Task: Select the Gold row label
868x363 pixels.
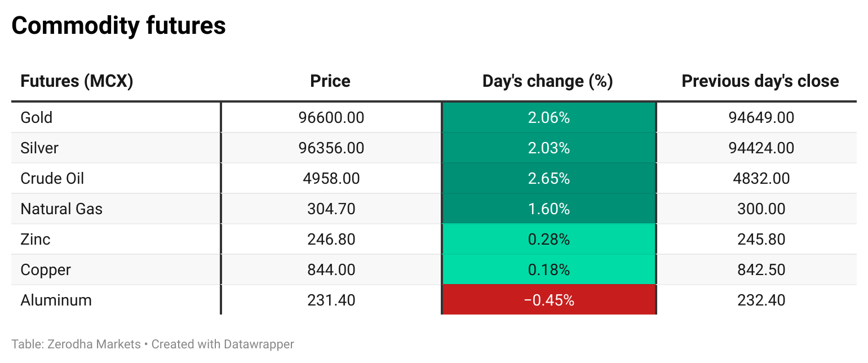Action: pyautogui.click(x=37, y=118)
